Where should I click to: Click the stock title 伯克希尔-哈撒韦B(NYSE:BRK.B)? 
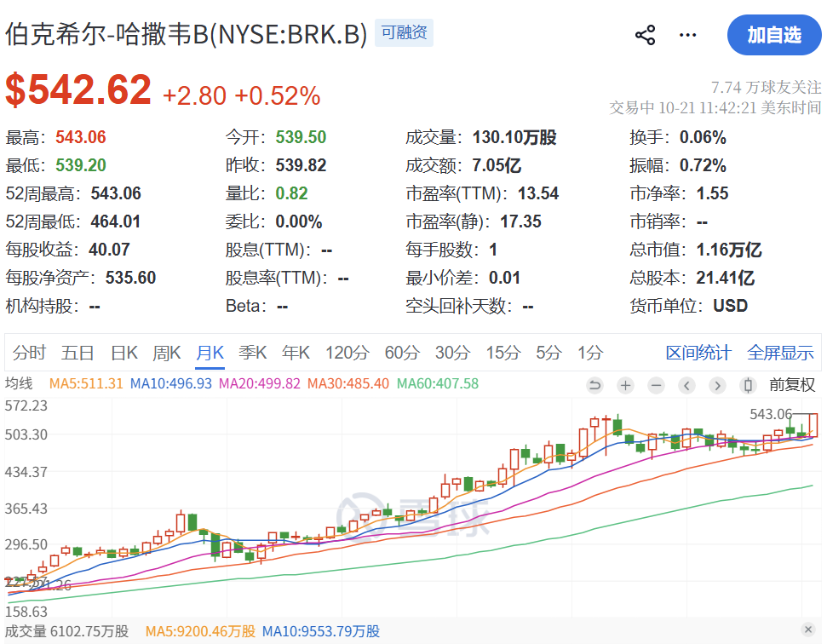(x=187, y=35)
